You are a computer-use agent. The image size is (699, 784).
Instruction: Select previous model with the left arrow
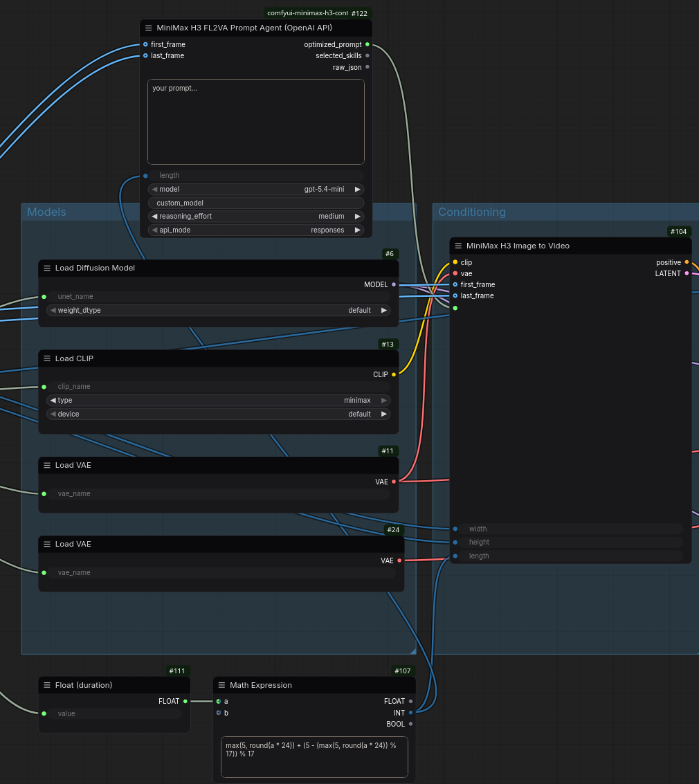[x=154, y=189]
